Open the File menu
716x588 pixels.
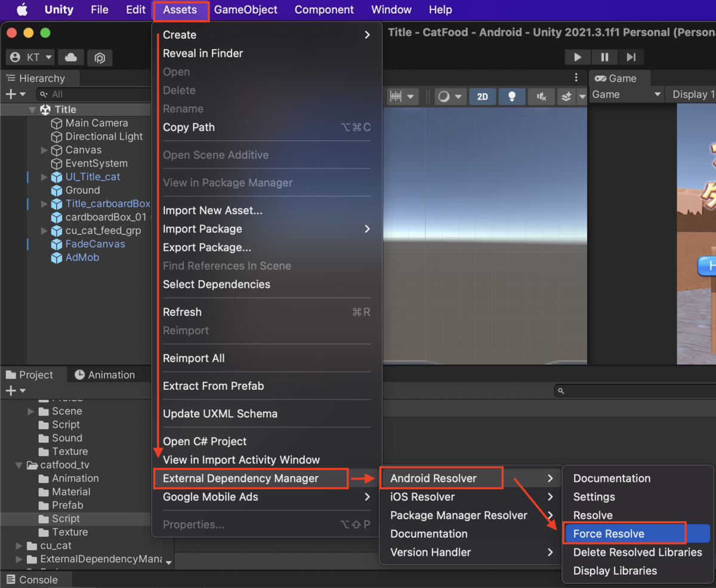100,10
